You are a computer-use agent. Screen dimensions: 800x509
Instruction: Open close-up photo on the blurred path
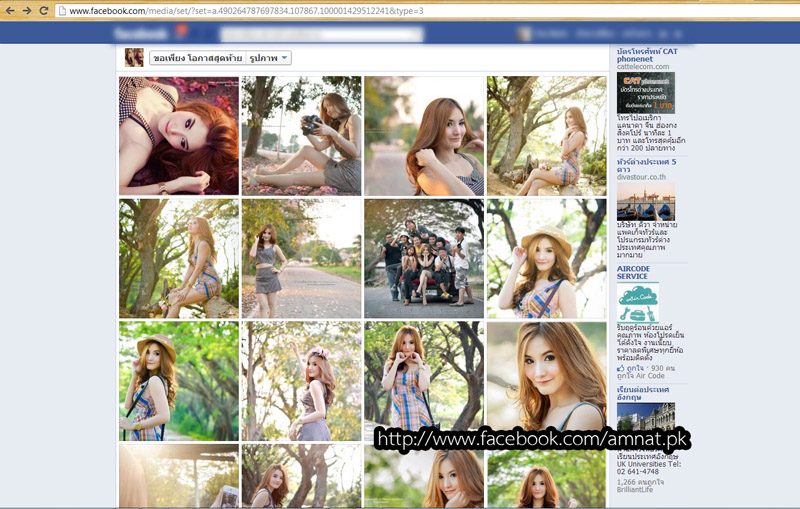424,136
